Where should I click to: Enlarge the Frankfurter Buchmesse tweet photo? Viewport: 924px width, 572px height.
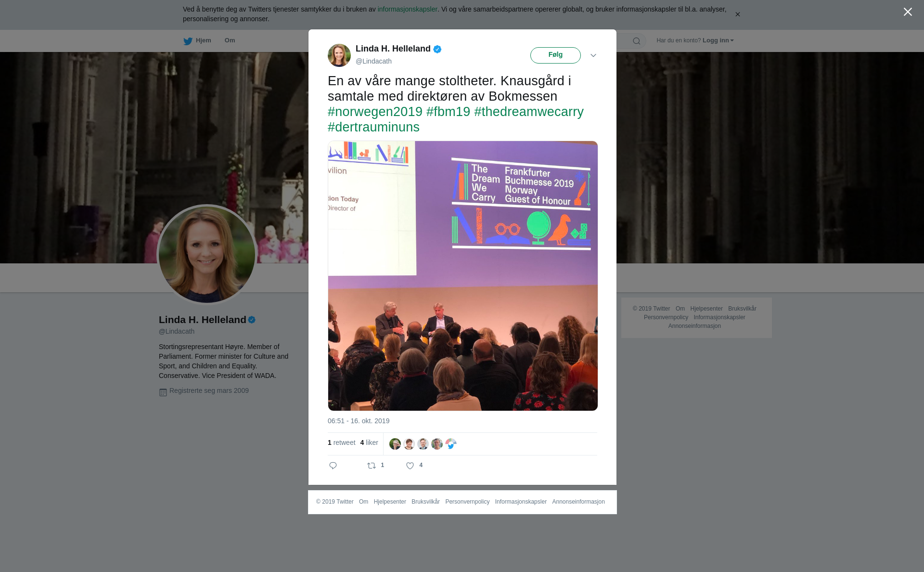coord(462,276)
